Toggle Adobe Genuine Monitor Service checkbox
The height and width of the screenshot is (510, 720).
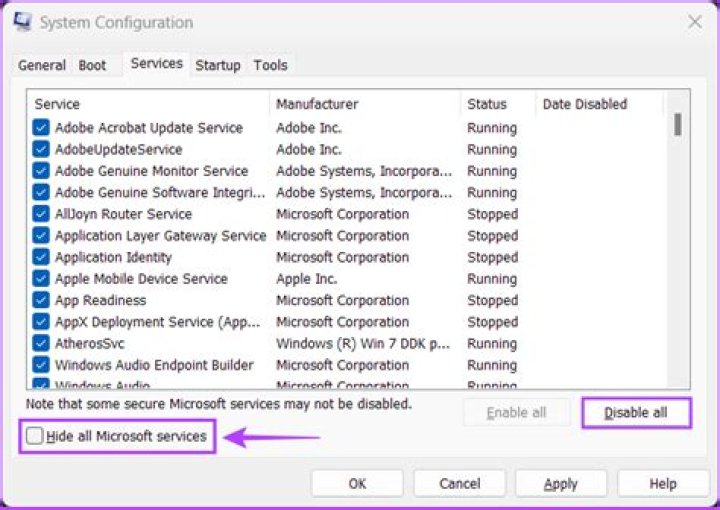(41, 171)
